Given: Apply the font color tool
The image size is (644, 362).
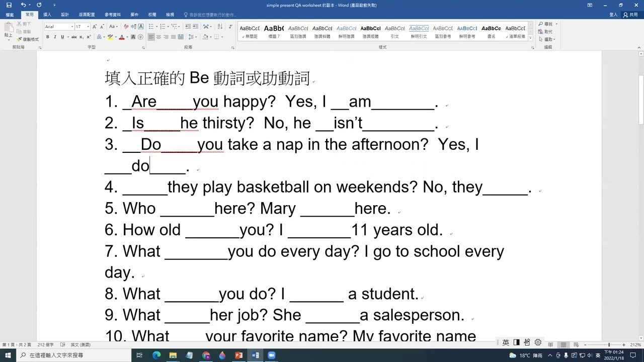Looking at the screenshot, I should pos(121,37).
